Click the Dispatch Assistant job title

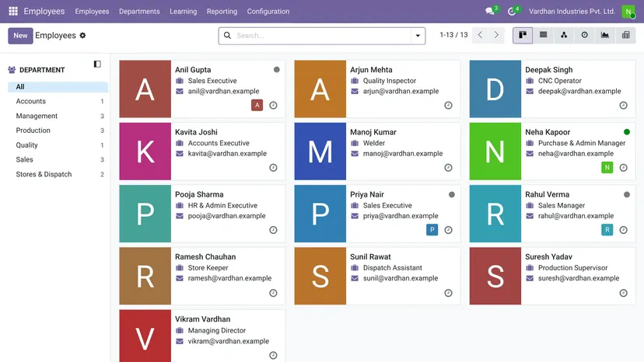392,267
